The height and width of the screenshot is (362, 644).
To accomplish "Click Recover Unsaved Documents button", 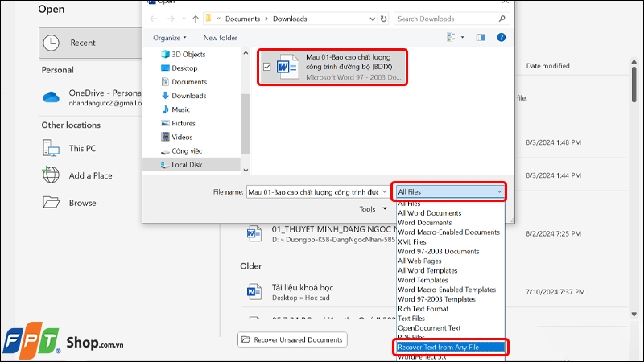I will click(292, 339).
